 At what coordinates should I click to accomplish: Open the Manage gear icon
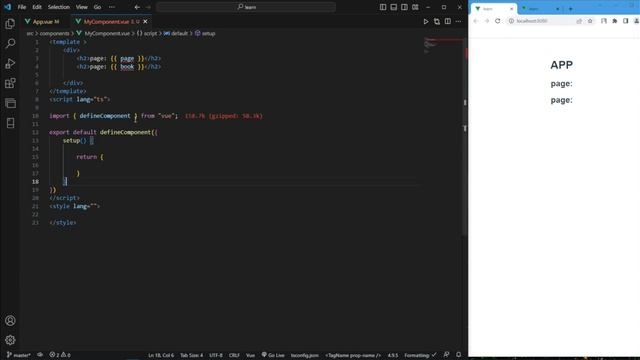10,340
